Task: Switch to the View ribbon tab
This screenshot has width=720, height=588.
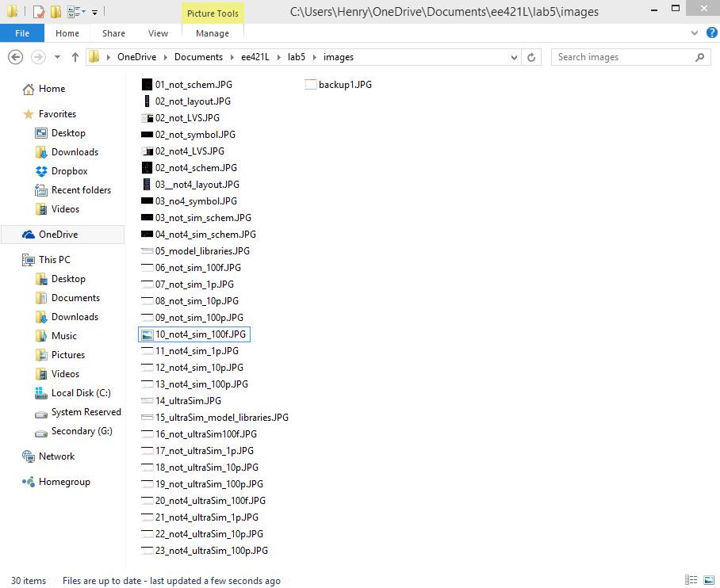Action: [x=158, y=33]
